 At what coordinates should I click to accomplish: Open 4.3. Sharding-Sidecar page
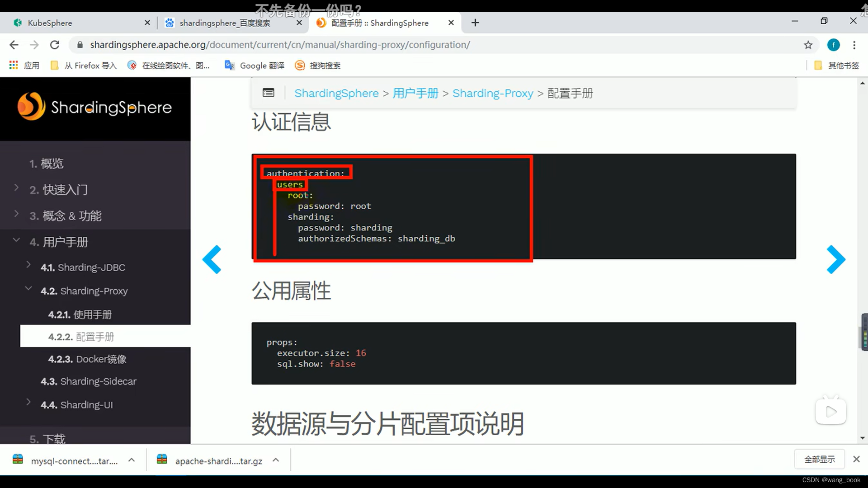89,381
